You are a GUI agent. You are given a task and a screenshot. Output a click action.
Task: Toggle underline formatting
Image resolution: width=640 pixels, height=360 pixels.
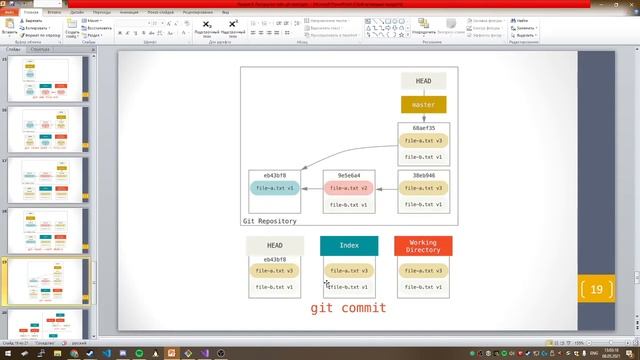pos(136,33)
